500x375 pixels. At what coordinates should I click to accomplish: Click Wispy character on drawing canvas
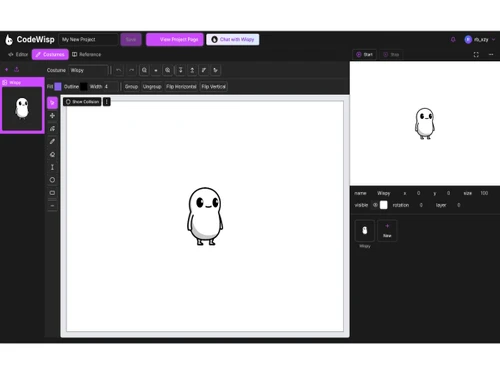[205, 216]
